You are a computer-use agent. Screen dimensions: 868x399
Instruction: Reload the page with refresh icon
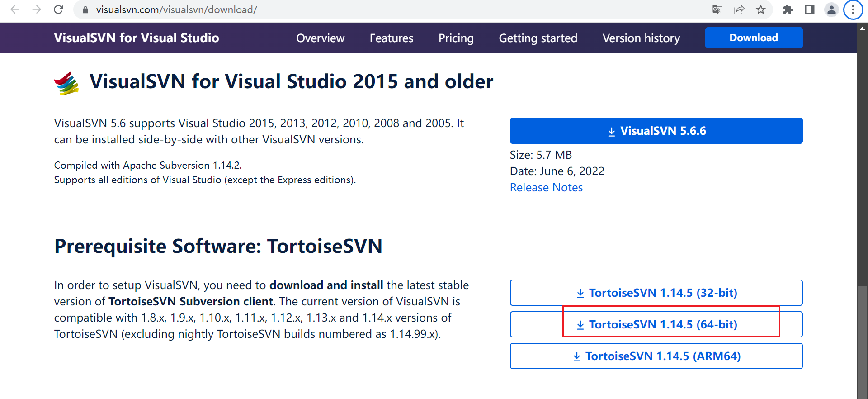[58, 9]
